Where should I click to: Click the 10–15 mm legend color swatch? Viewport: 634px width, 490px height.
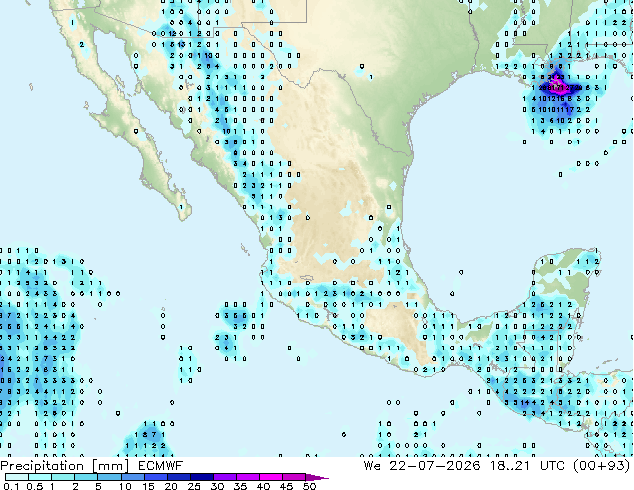pos(133,477)
